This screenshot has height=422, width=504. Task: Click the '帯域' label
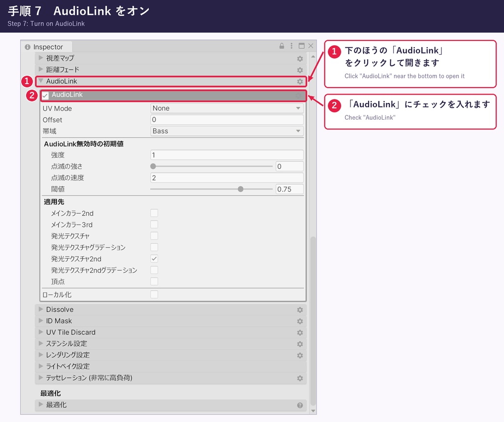click(50, 131)
